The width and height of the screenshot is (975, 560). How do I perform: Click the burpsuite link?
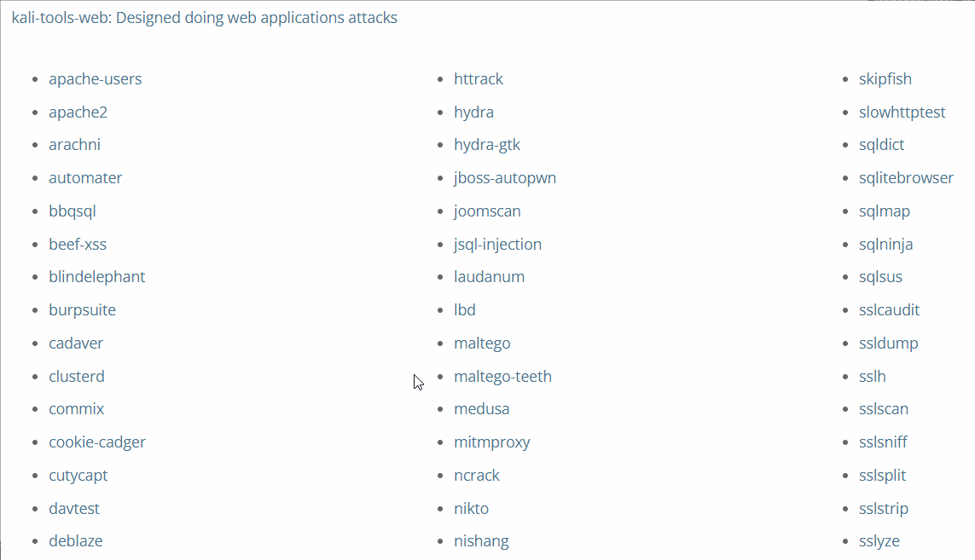[82, 309]
